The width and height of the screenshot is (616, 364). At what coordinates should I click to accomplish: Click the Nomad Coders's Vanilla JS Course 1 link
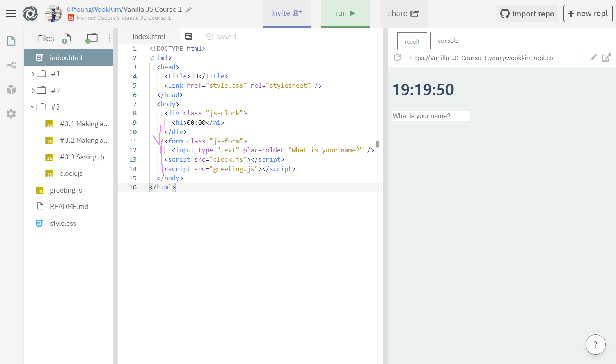(x=124, y=18)
